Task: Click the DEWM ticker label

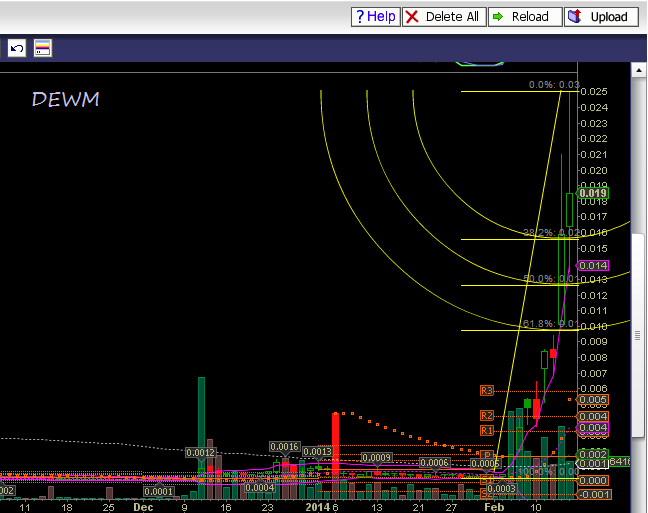Action: (65, 100)
